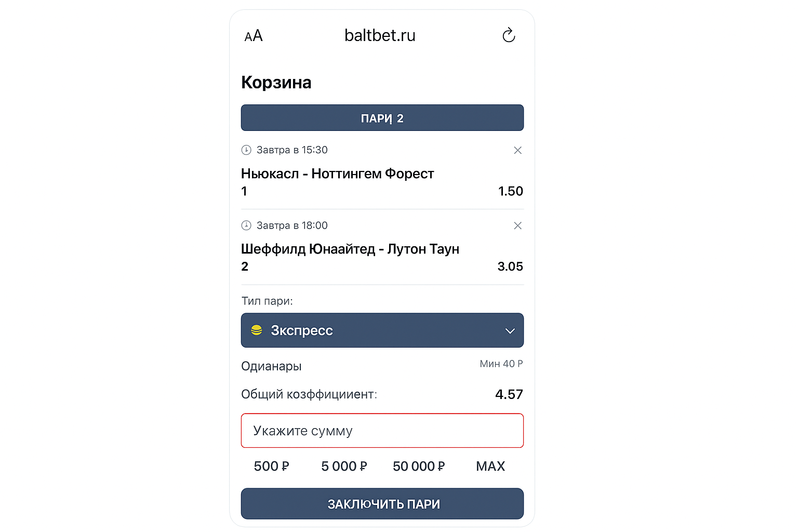Switch bet type to Одианары

point(271,366)
